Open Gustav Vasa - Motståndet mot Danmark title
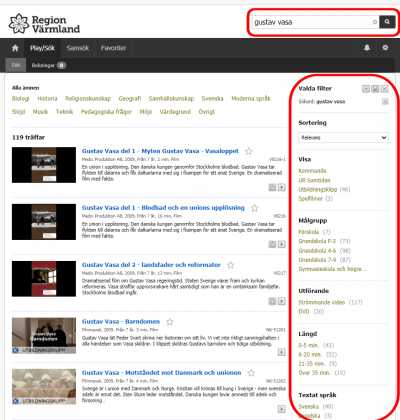This screenshot has width=400, height=420. click(x=161, y=373)
